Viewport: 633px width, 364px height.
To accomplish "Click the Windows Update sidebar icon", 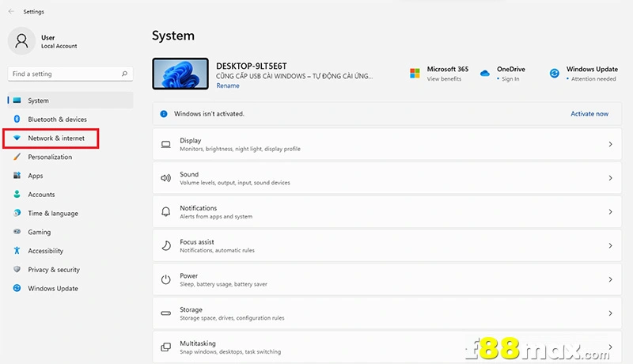I will pos(17,288).
